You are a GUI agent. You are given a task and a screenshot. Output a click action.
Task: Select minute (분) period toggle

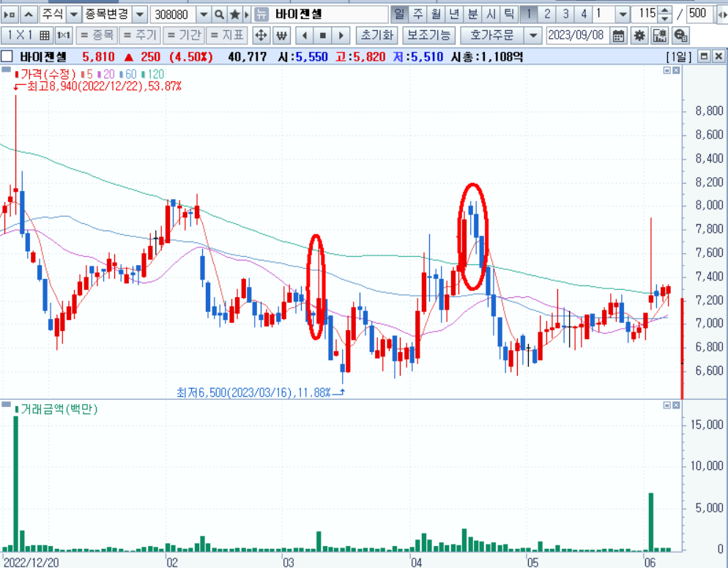coord(472,15)
